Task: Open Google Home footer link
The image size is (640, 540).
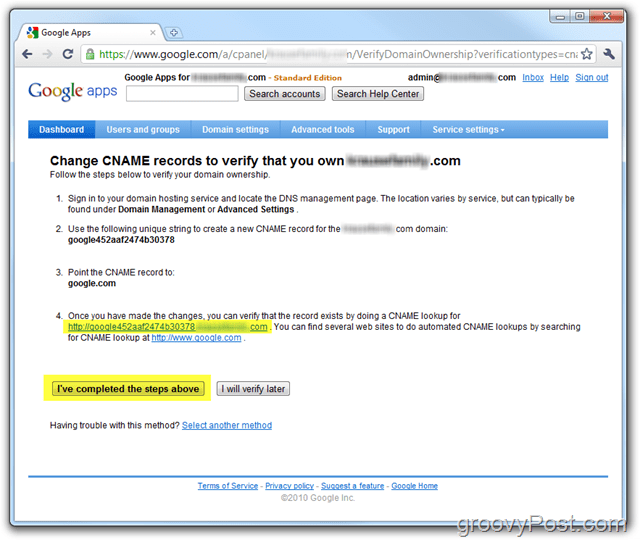Action: 414,486
